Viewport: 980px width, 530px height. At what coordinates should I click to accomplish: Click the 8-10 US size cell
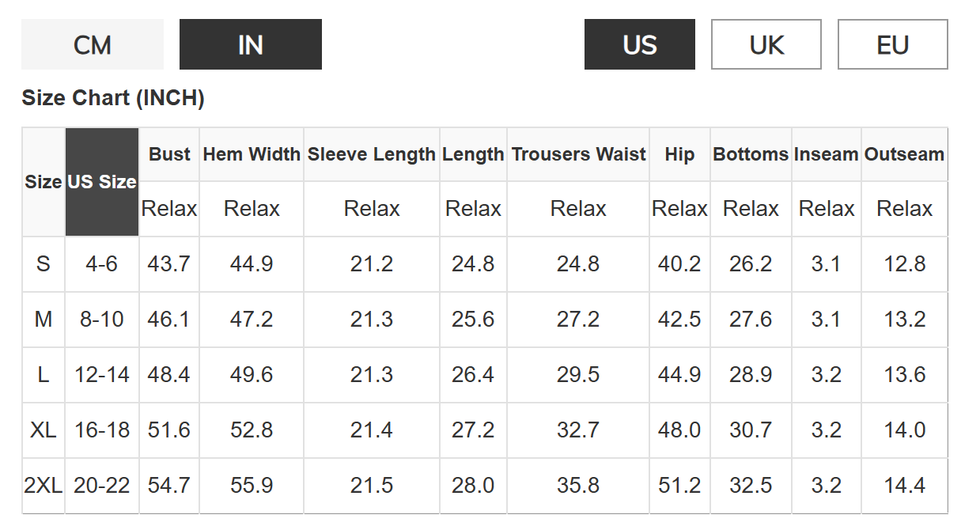102,320
